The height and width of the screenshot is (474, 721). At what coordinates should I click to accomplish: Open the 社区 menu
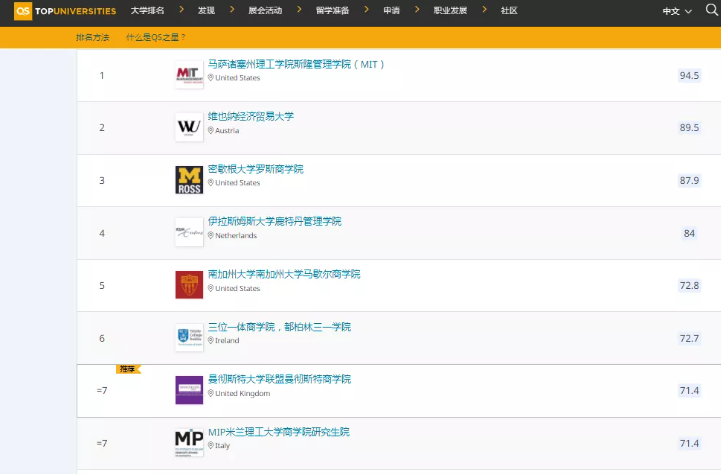click(x=509, y=11)
